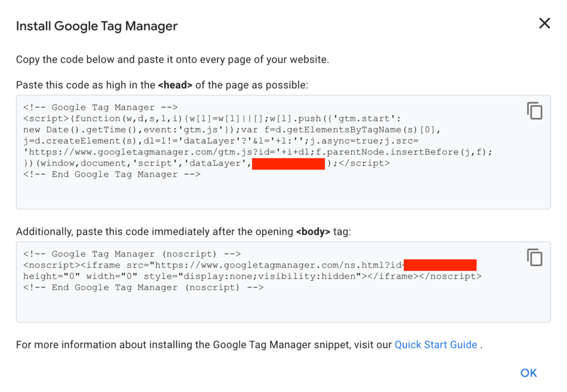Click the copy icon beside the iframe code
Image resolution: width=567 pixels, height=392 pixels.
coord(534,257)
